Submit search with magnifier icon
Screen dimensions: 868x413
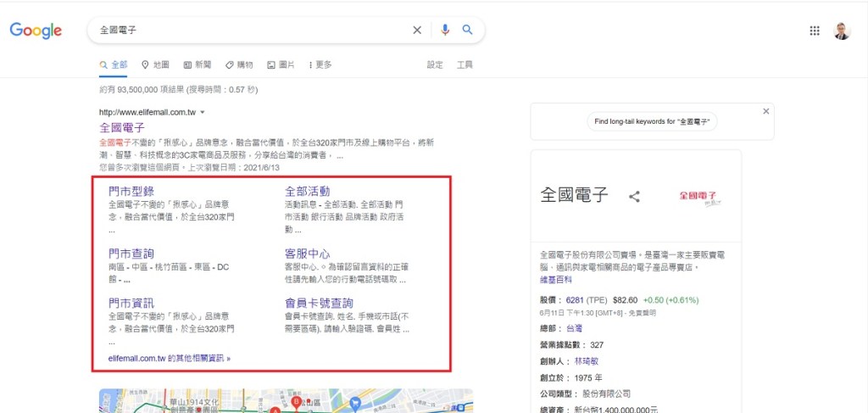(468, 30)
